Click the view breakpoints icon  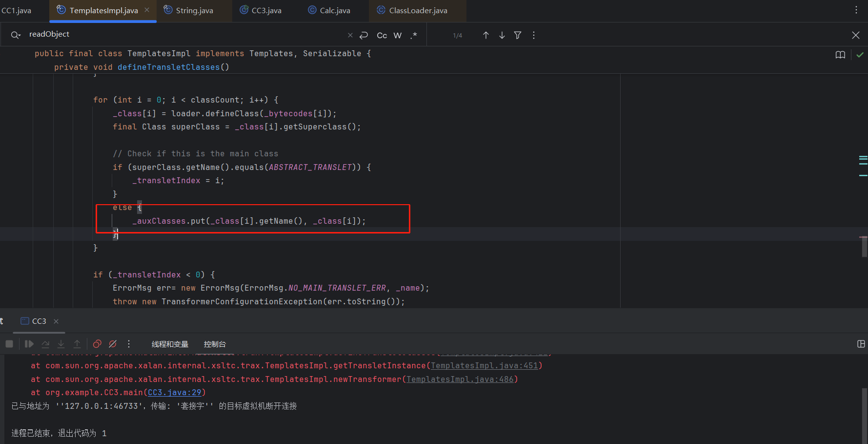pyautogui.click(x=97, y=344)
